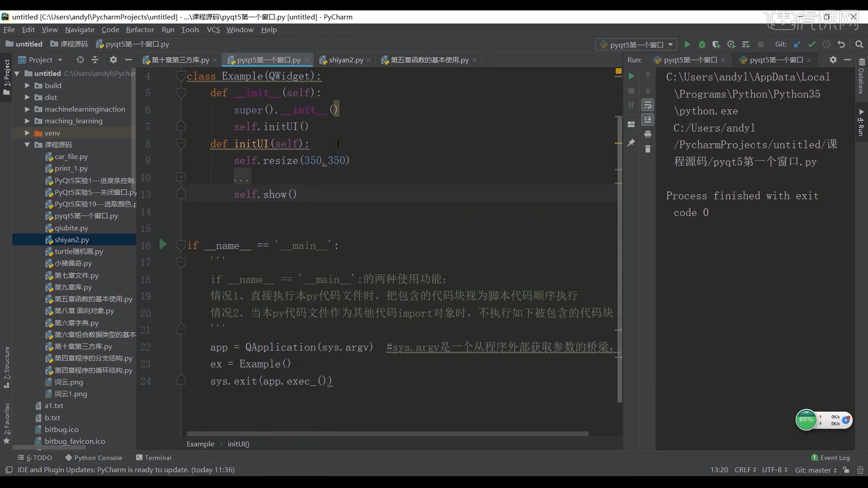
Task: Open the Refactor menu
Action: [140, 29]
